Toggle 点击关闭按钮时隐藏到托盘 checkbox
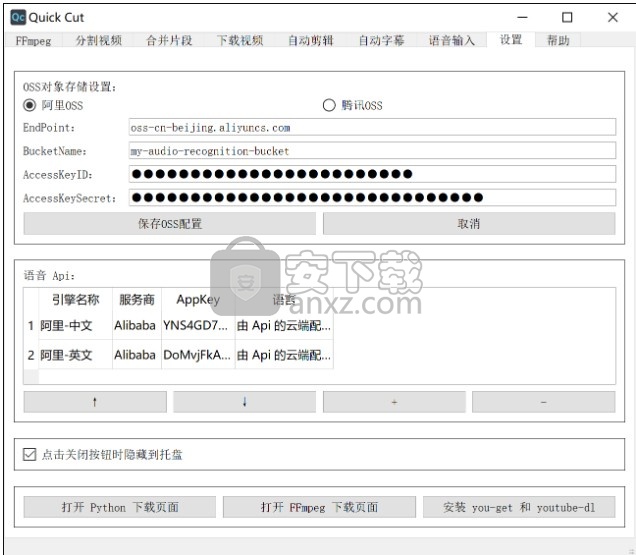The width and height of the screenshot is (636, 555). point(30,454)
